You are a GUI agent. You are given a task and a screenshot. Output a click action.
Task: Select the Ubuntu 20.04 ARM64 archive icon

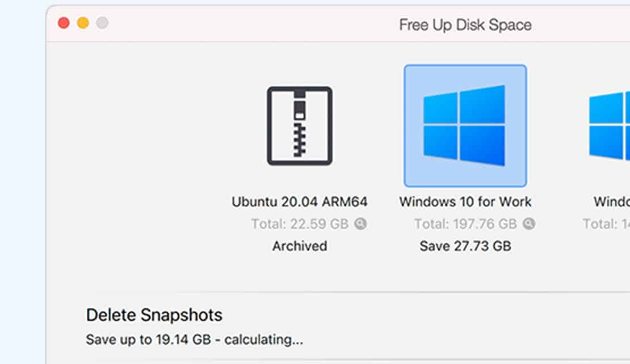(300, 126)
